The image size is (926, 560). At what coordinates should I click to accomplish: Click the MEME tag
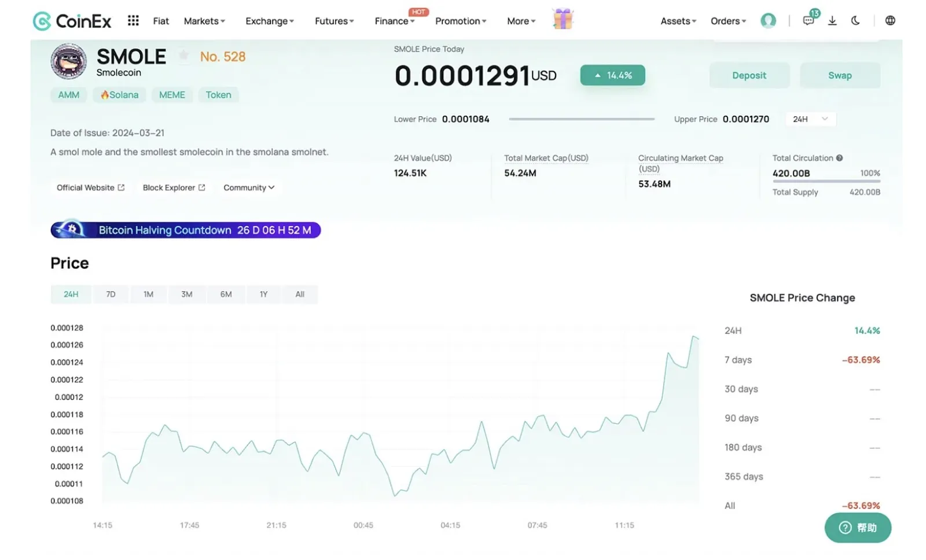tap(172, 95)
